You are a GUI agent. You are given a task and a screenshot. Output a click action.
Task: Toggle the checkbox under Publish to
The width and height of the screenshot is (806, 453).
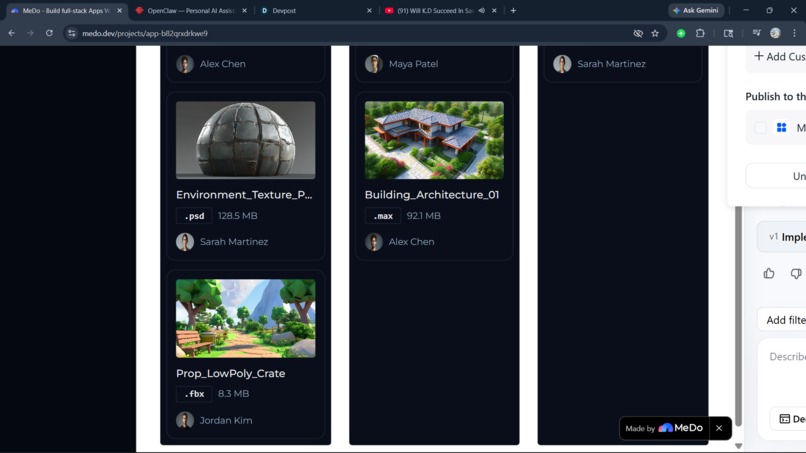(760, 128)
